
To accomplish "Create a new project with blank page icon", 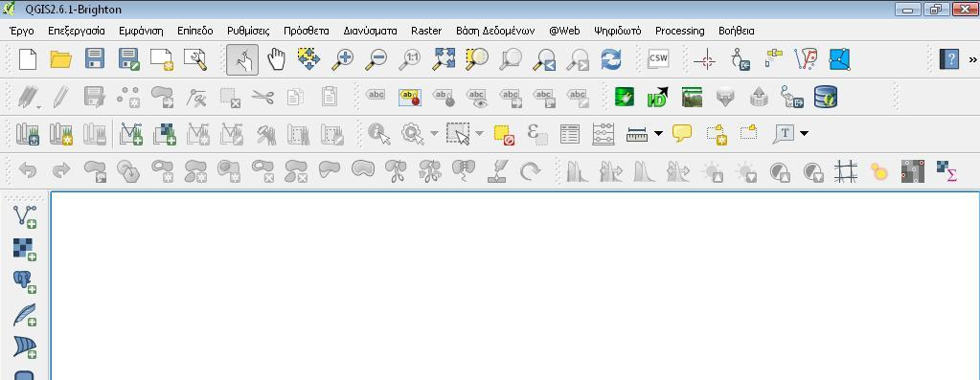I will point(28,59).
